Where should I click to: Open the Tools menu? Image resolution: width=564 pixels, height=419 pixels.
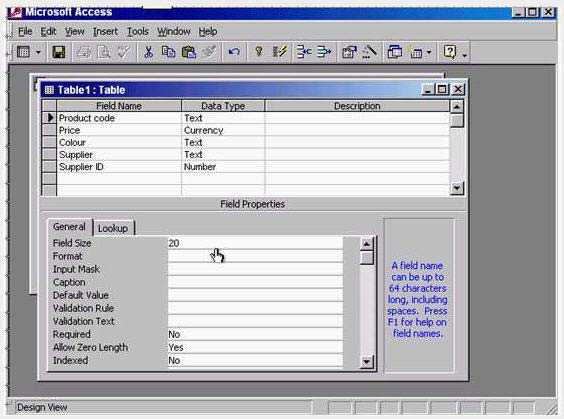pos(138,32)
